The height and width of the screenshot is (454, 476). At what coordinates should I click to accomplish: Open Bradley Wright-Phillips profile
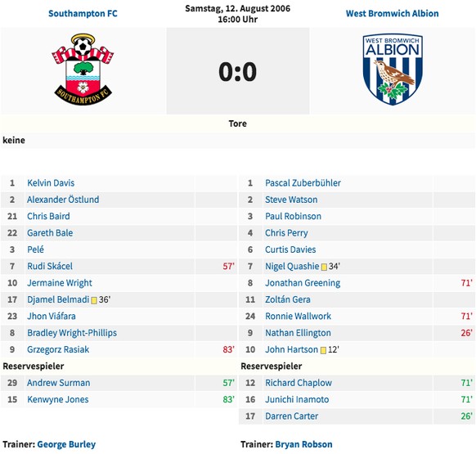pos(72,333)
